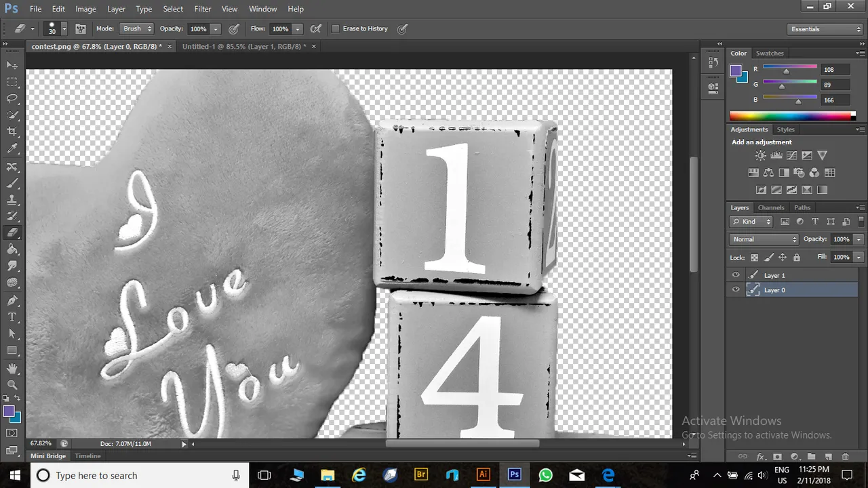The image size is (868, 488).
Task: Add layer style fx button
Action: pyautogui.click(x=760, y=457)
